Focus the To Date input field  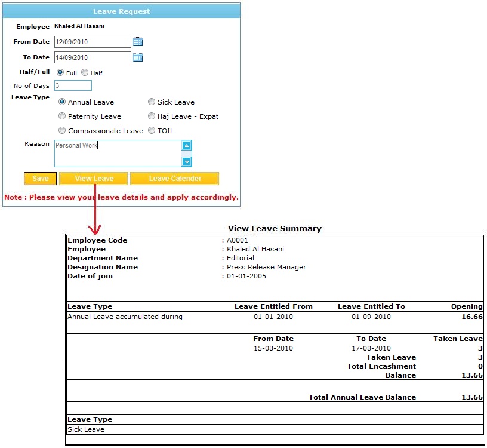click(93, 57)
